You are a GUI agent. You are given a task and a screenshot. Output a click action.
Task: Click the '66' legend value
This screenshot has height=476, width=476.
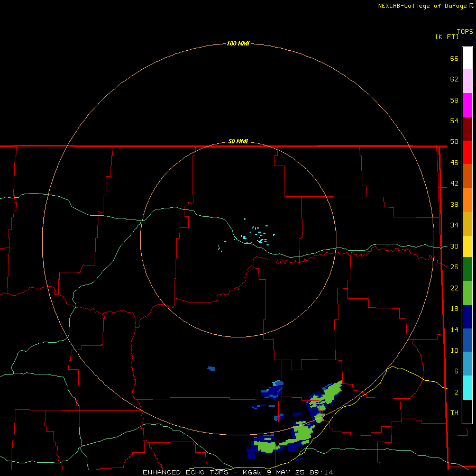pyautogui.click(x=454, y=59)
